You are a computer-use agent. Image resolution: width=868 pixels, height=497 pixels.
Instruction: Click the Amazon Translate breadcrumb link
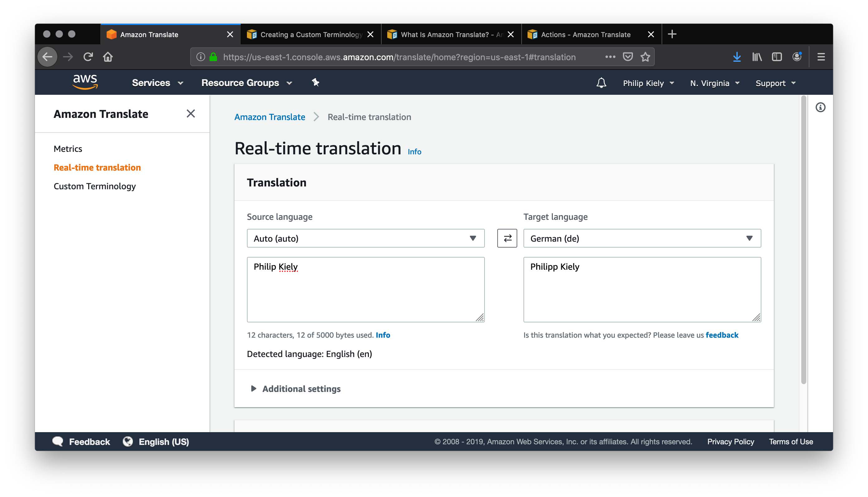click(270, 117)
